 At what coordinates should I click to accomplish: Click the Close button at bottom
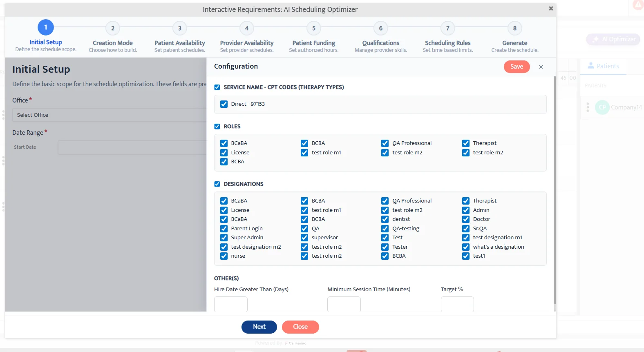click(300, 327)
